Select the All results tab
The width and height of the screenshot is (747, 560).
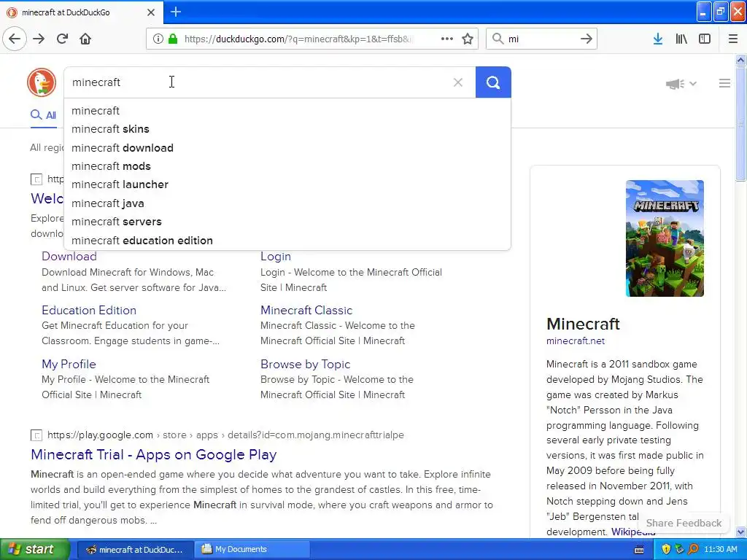[x=43, y=115]
